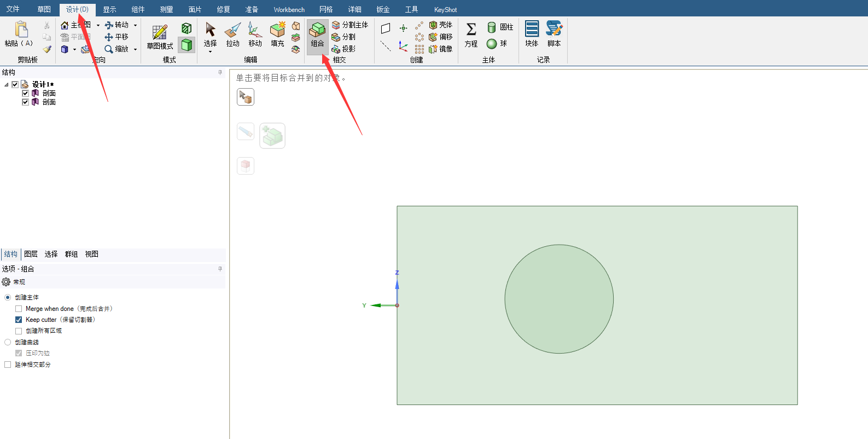Viewport: 868px width, 439px height.
Task: Open the 方程 (Equation) sigma tool
Action: coord(471,34)
